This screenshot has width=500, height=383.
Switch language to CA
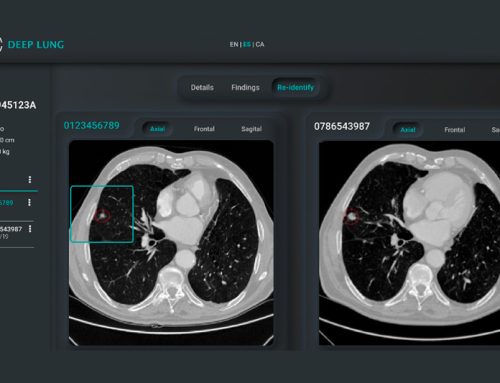260,44
